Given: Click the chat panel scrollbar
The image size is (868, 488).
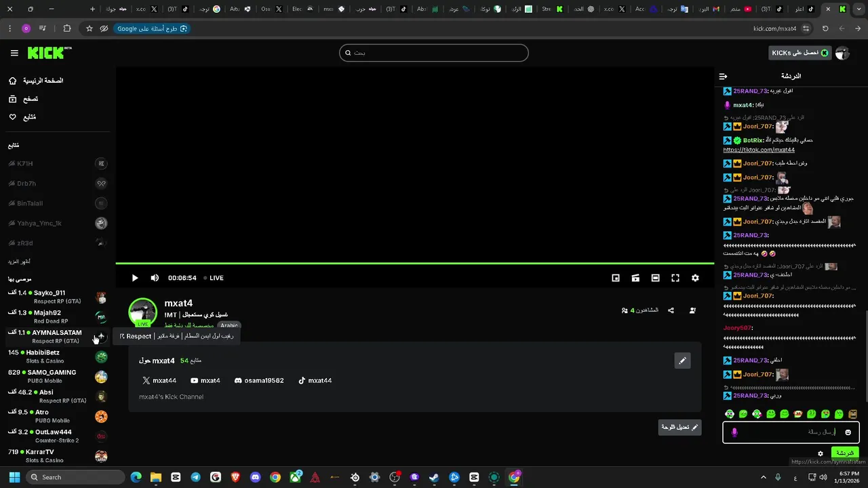Looking at the screenshot, I should tap(865, 357).
